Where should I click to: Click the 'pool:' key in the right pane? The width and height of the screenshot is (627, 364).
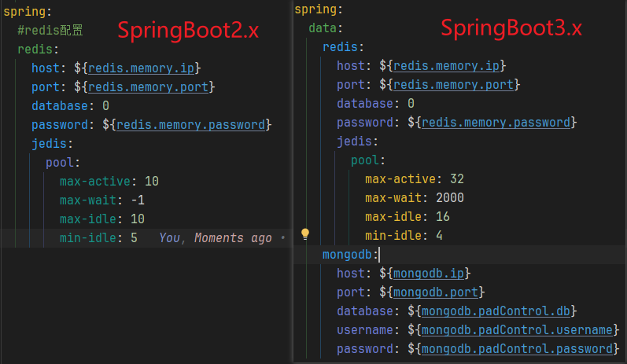368,160
